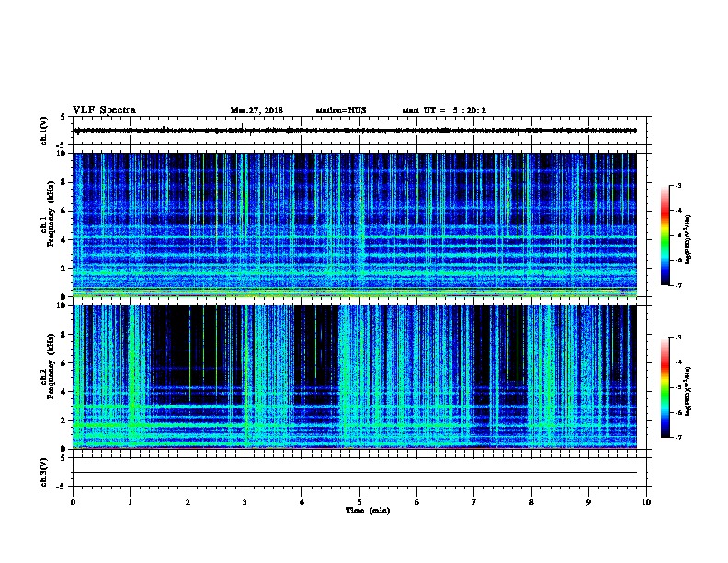Click time axis tick label "8"
The image size is (728, 563).
tap(531, 501)
